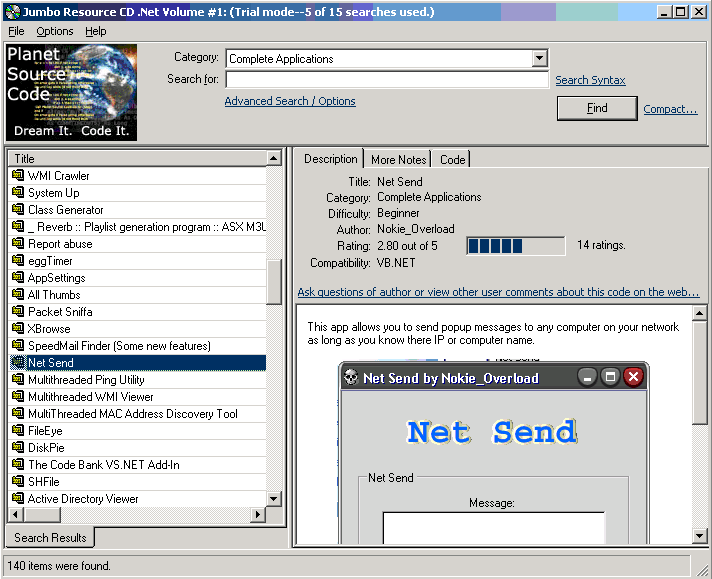
Task: Click the skull icon in Net Send screenshot
Action: coord(351,377)
